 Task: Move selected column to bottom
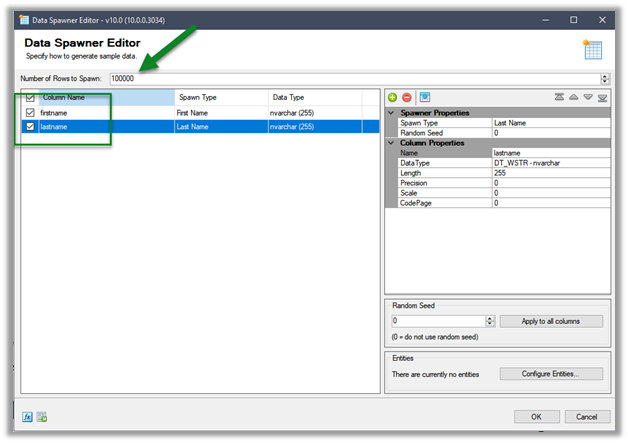pos(602,97)
